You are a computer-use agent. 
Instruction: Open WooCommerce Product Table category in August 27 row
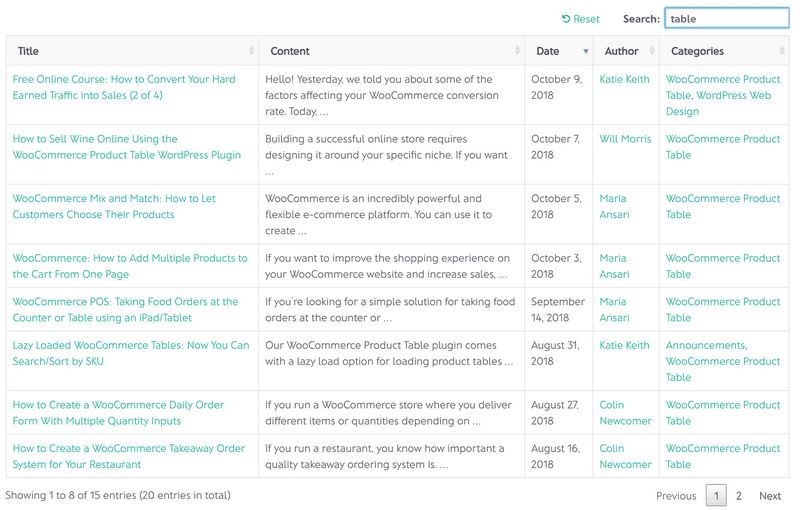coord(723,413)
